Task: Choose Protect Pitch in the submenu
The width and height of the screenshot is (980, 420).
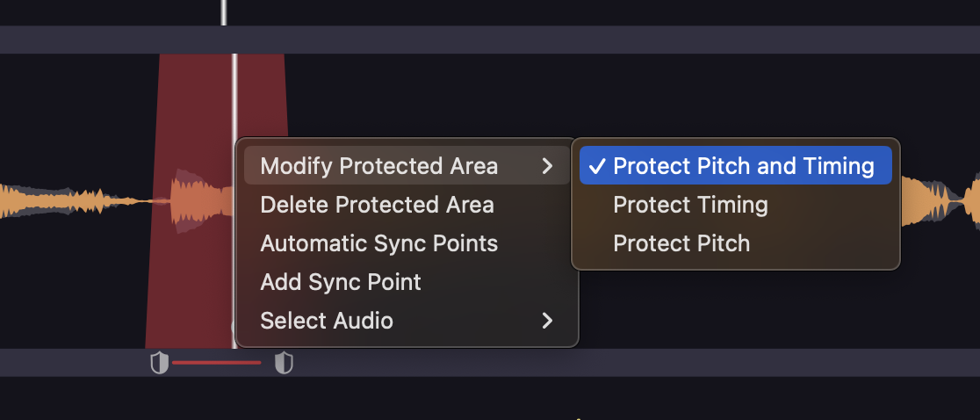Action: [681, 243]
